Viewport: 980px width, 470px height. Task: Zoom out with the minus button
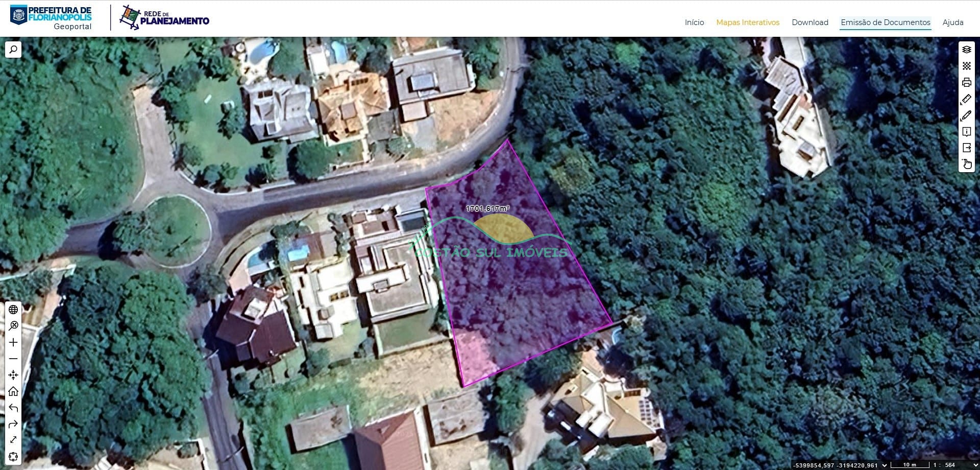pos(13,359)
